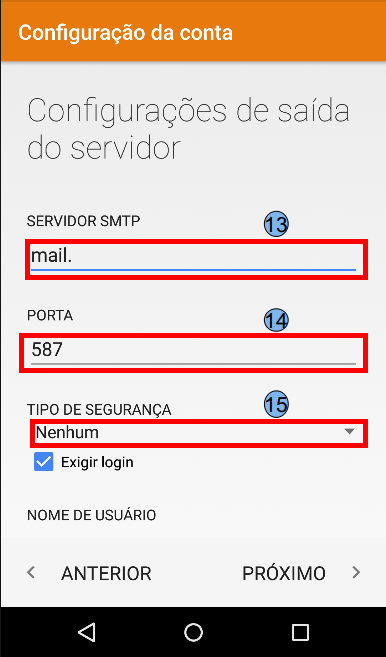Click the NOME DE USUÁRIO label

[91, 515]
